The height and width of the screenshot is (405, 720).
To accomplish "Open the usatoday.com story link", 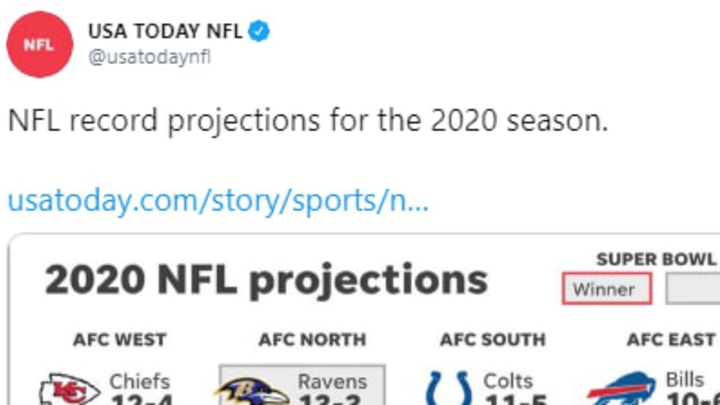I will tap(218, 201).
